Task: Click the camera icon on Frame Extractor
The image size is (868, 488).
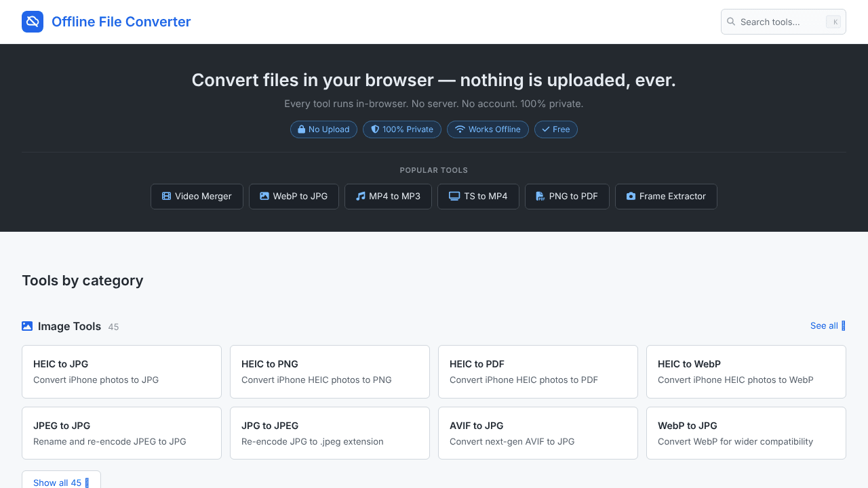Action: (631, 197)
